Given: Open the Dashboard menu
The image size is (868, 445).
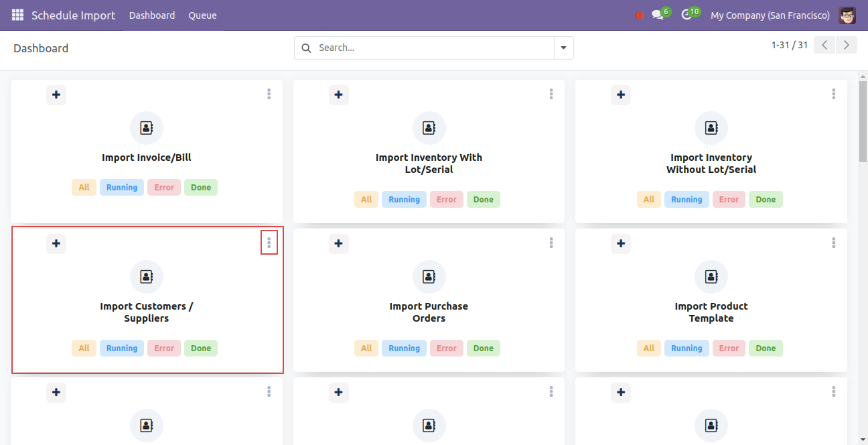Looking at the screenshot, I should (152, 15).
